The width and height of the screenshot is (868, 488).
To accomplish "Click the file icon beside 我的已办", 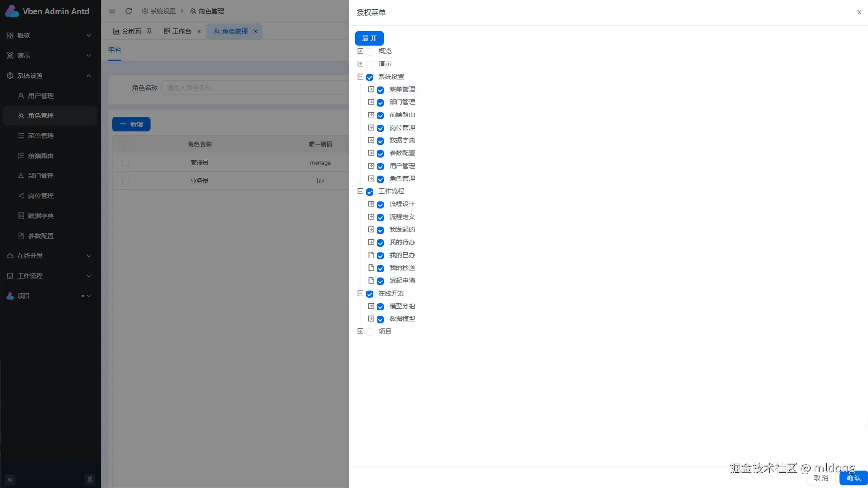I will (x=371, y=255).
